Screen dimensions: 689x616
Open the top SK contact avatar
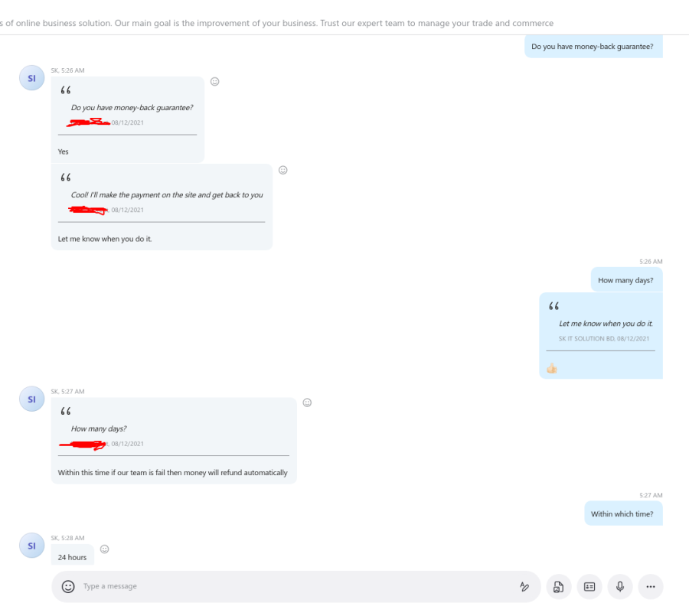click(31, 78)
